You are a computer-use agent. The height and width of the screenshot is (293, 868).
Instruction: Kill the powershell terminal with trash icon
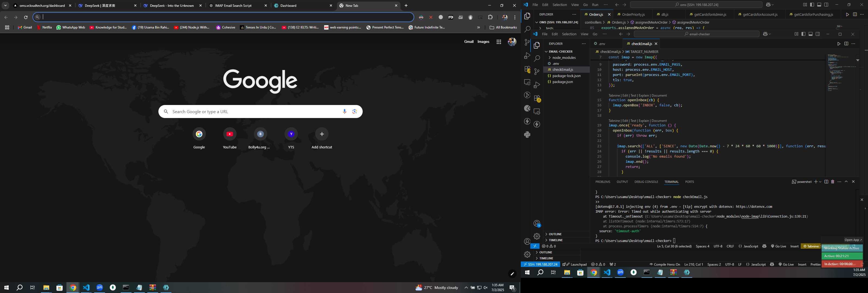tap(833, 182)
